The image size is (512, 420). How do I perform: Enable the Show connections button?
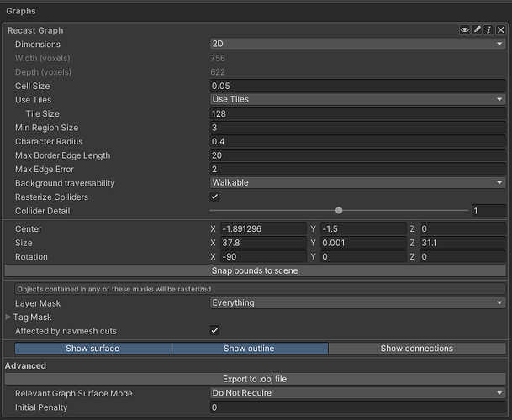417,349
